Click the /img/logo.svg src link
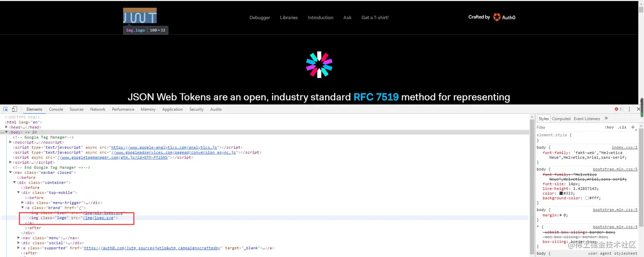This screenshot has height=257, width=644. click(98, 218)
